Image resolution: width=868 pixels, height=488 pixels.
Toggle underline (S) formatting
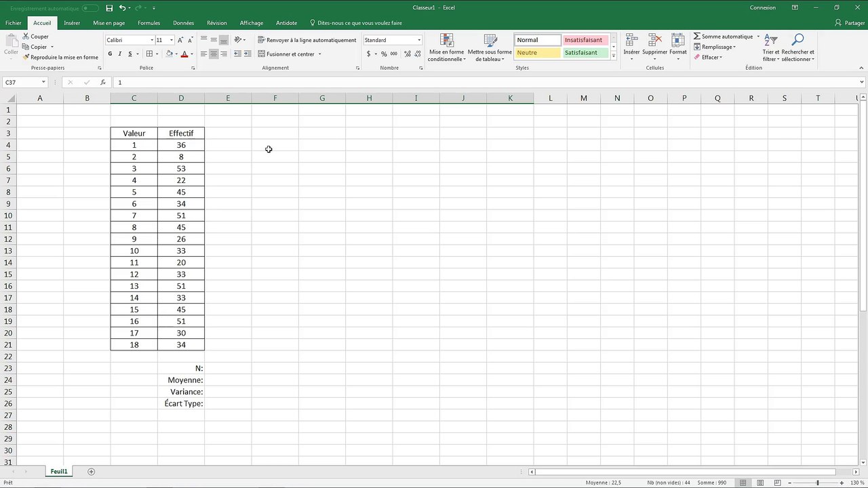point(130,54)
